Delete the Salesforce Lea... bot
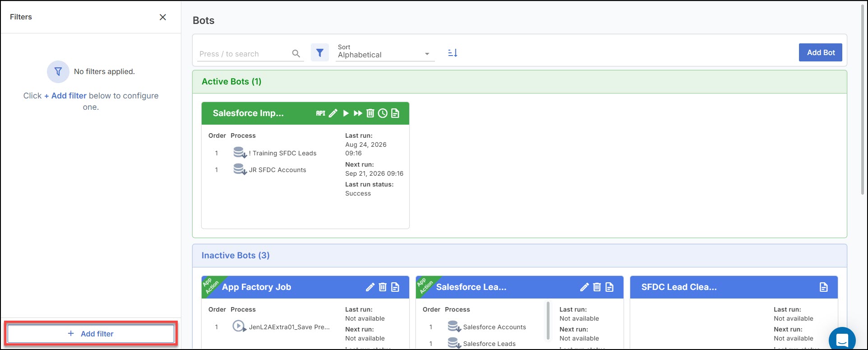The width and height of the screenshot is (868, 350). pos(597,287)
